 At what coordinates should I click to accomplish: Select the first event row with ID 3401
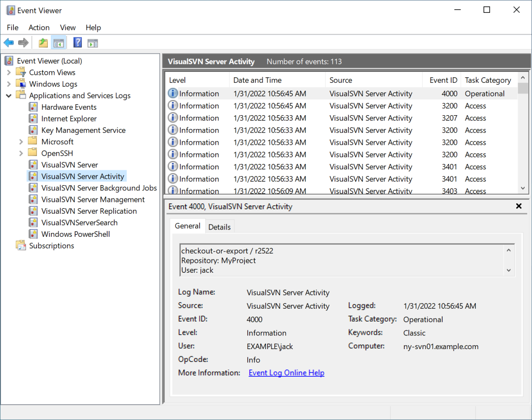tap(342, 167)
